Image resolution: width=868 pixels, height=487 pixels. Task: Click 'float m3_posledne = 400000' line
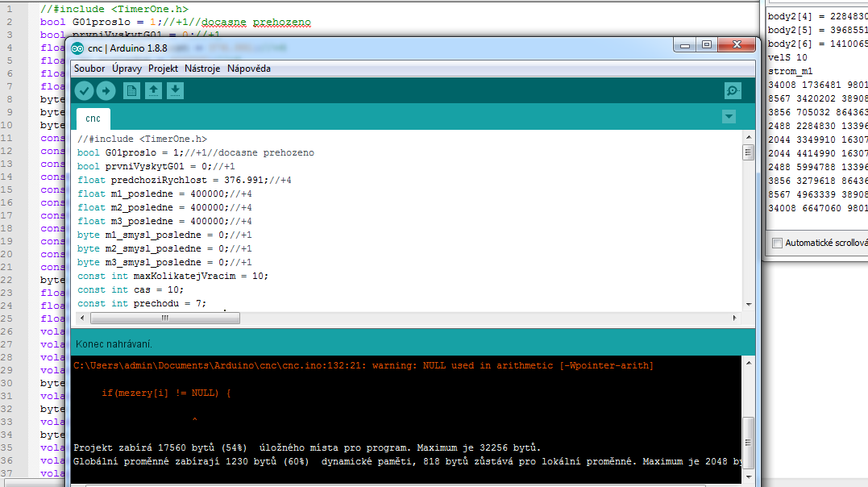click(x=164, y=221)
